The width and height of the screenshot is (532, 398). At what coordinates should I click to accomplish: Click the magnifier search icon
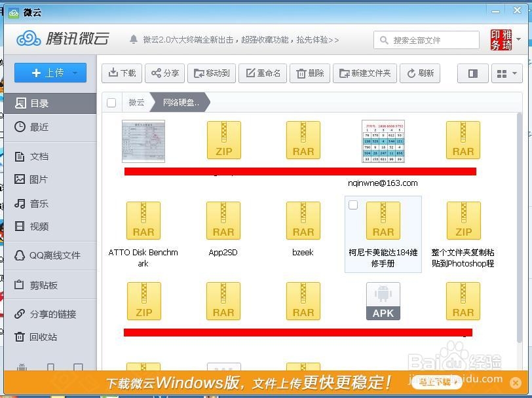pos(384,41)
